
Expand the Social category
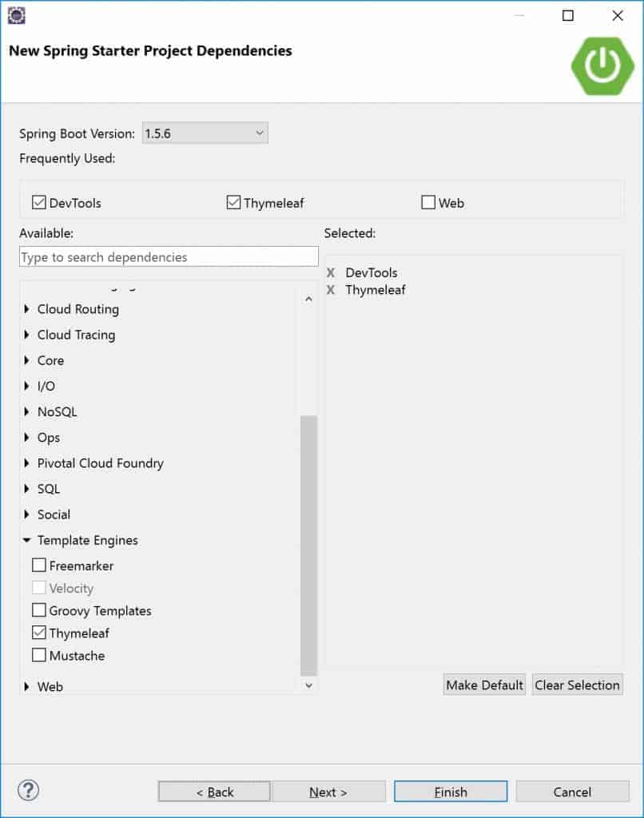pos(26,514)
